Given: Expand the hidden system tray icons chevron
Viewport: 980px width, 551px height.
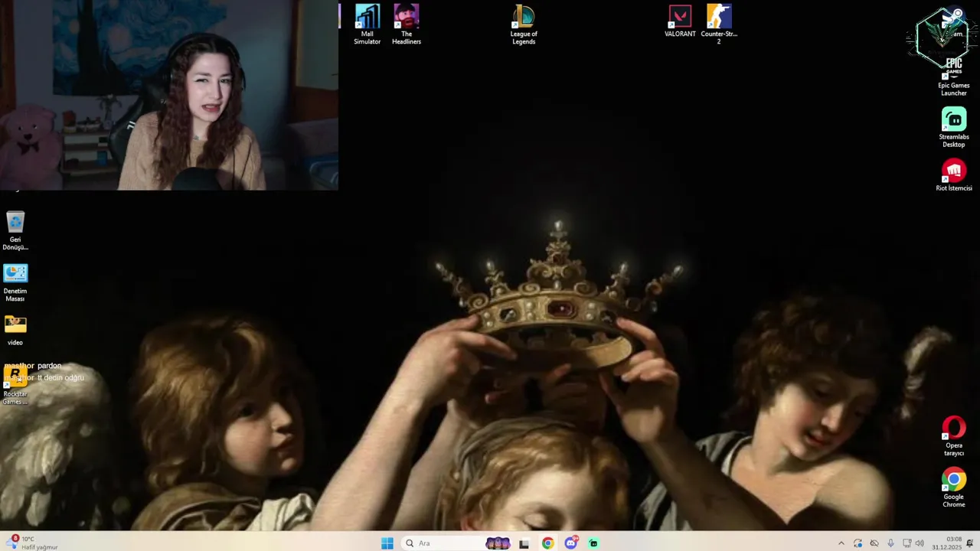Looking at the screenshot, I should point(841,543).
